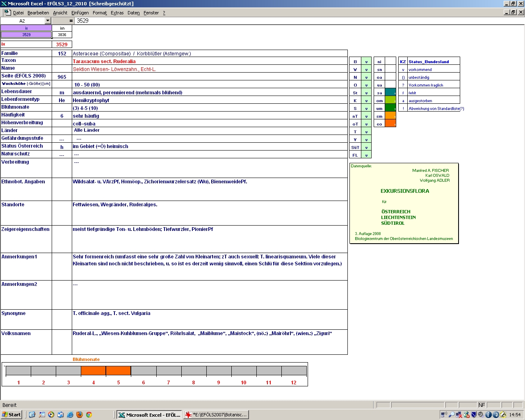Launch Windows Media Player from Quick Launch
Viewport: 525px width, 420px height.
click(x=51, y=415)
